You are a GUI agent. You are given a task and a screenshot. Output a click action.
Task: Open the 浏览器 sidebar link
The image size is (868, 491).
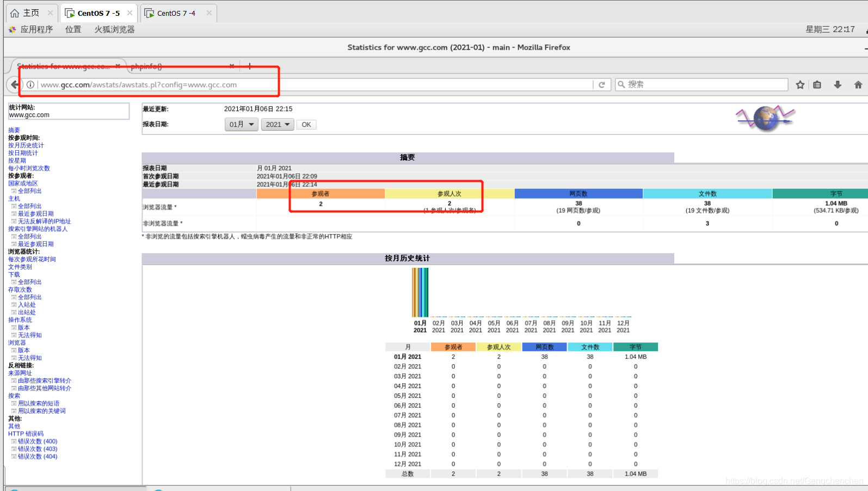[x=17, y=343]
